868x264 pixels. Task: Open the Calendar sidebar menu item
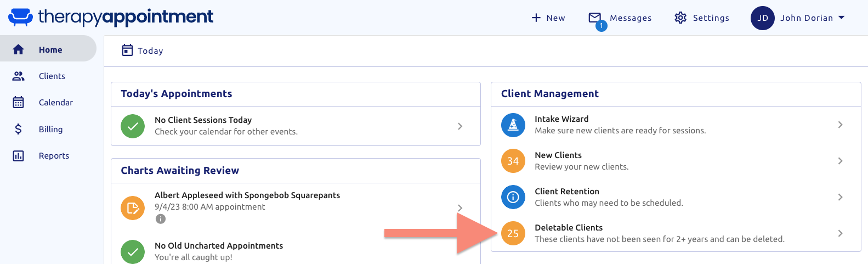coord(48,102)
